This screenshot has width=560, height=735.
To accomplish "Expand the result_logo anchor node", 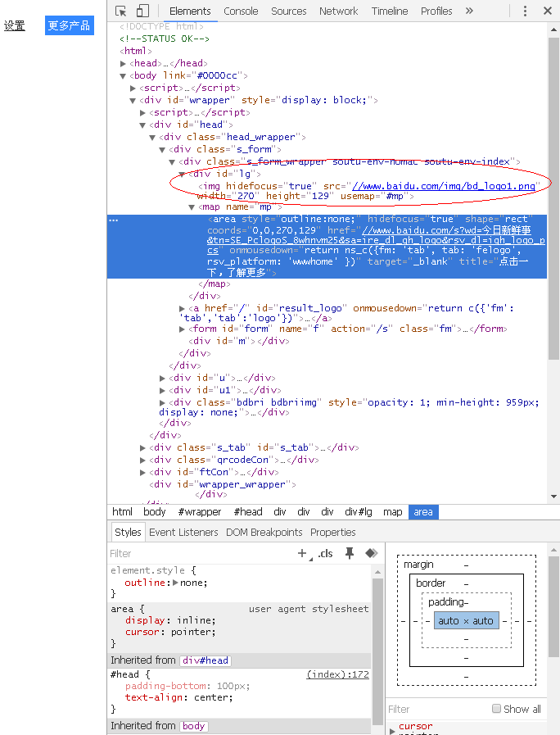I will 182,308.
